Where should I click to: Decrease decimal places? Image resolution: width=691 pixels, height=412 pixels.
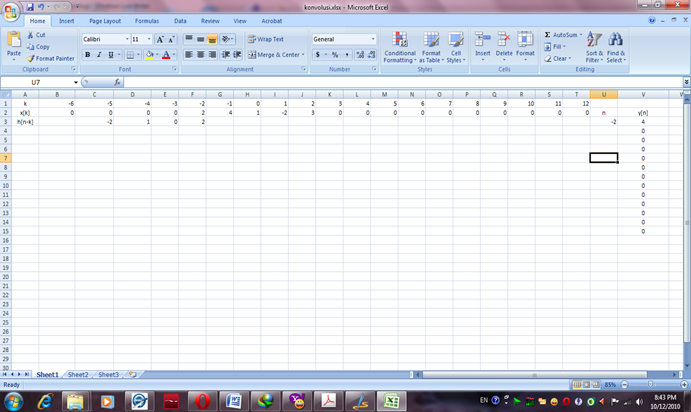[372, 55]
